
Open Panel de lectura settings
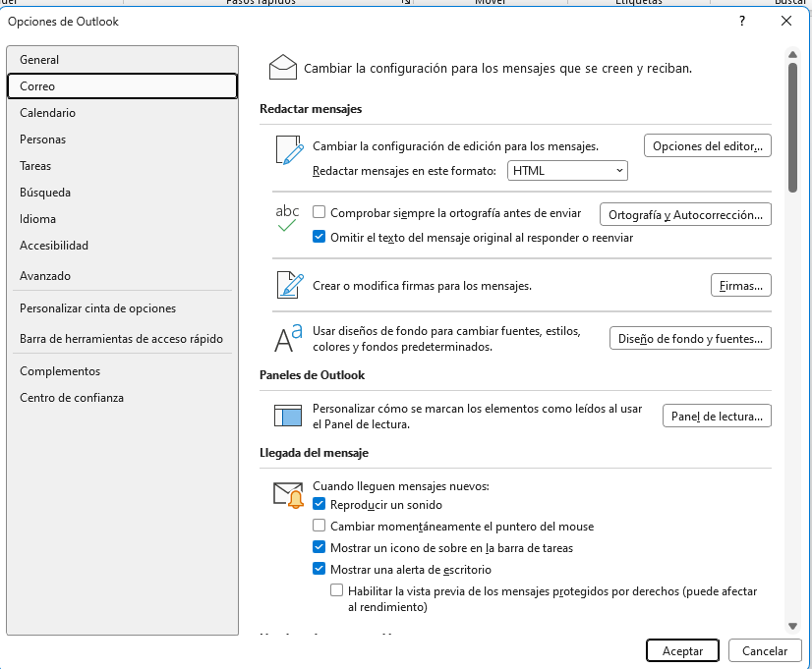(x=717, y=416)
